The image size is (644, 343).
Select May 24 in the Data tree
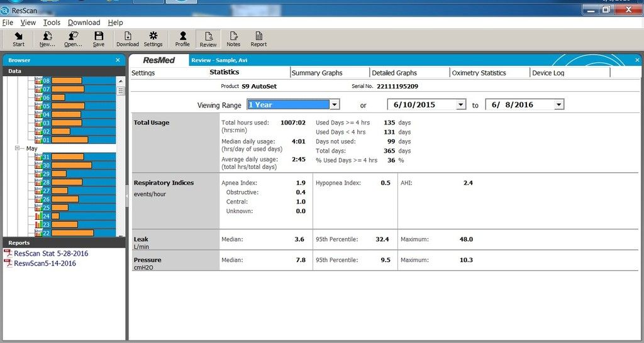[75, 216]
